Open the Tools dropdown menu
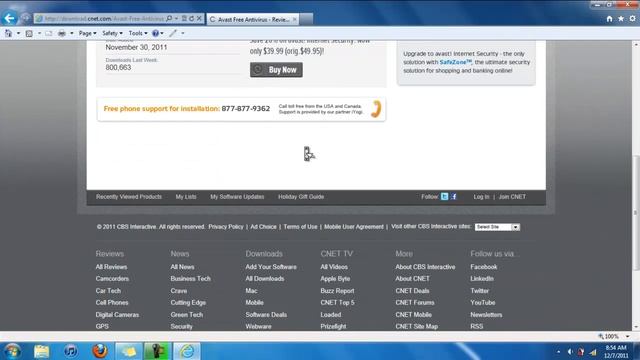This screenshot has width=640, height=360. pyautogui.click(x=138, y=33)
